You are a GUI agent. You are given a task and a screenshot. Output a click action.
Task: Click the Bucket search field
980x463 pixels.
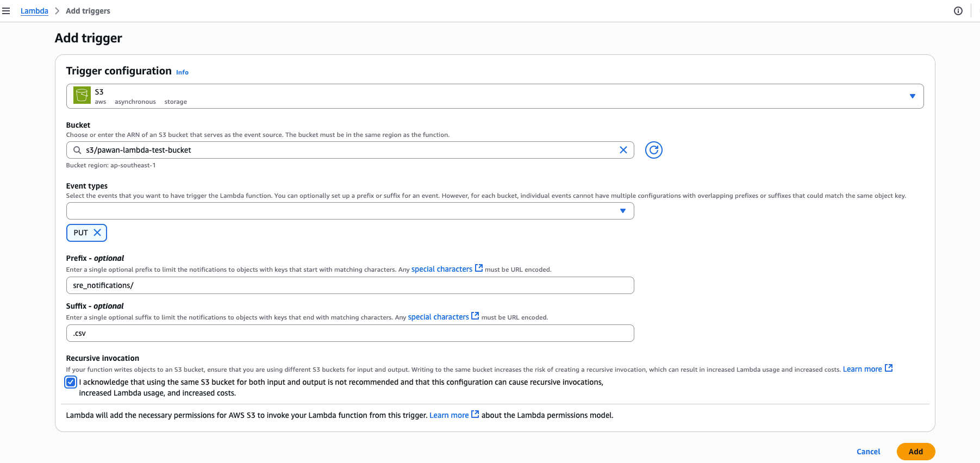(350, 150)
